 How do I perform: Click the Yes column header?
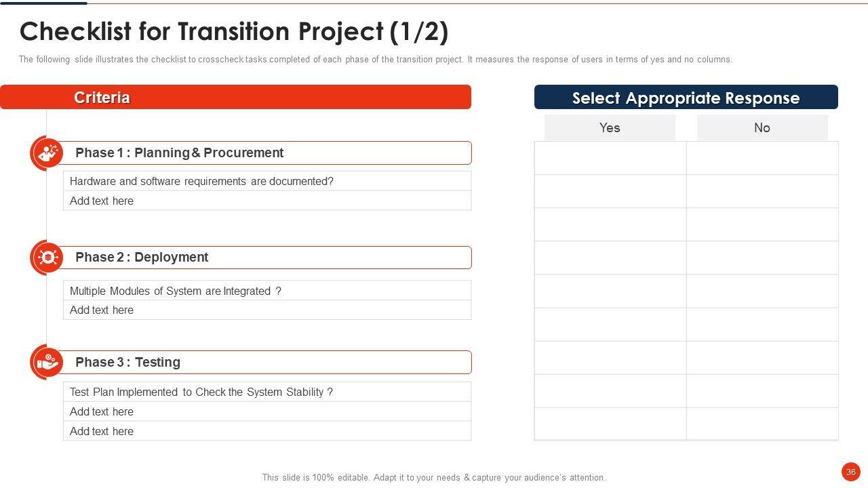click(x=610, y=127)
